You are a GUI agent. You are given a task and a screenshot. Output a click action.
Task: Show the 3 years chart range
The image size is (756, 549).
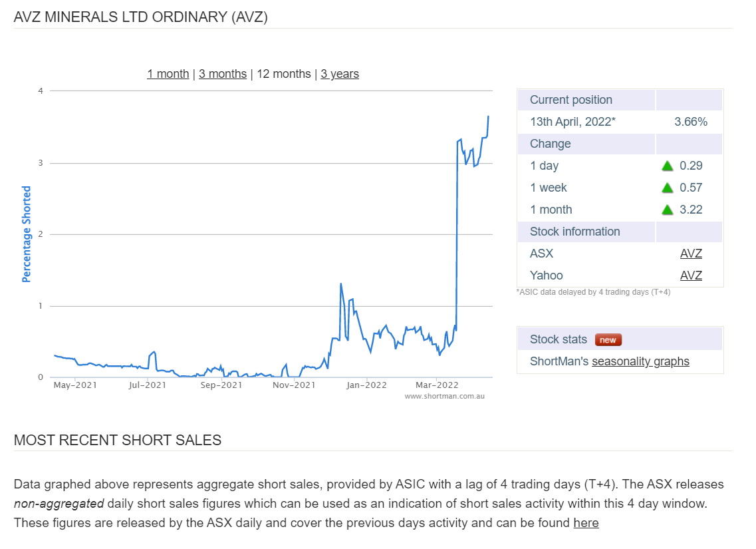coord(340,74)
